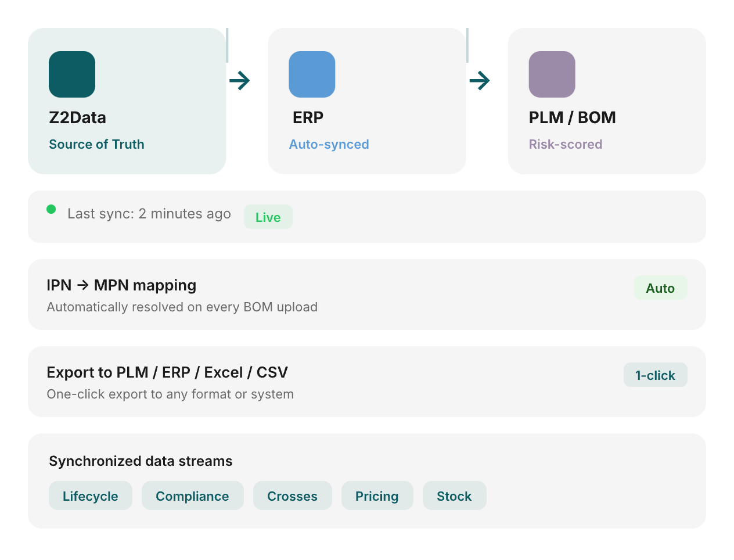
Task: Click the Live status badge
Action: tap(268, 217)
